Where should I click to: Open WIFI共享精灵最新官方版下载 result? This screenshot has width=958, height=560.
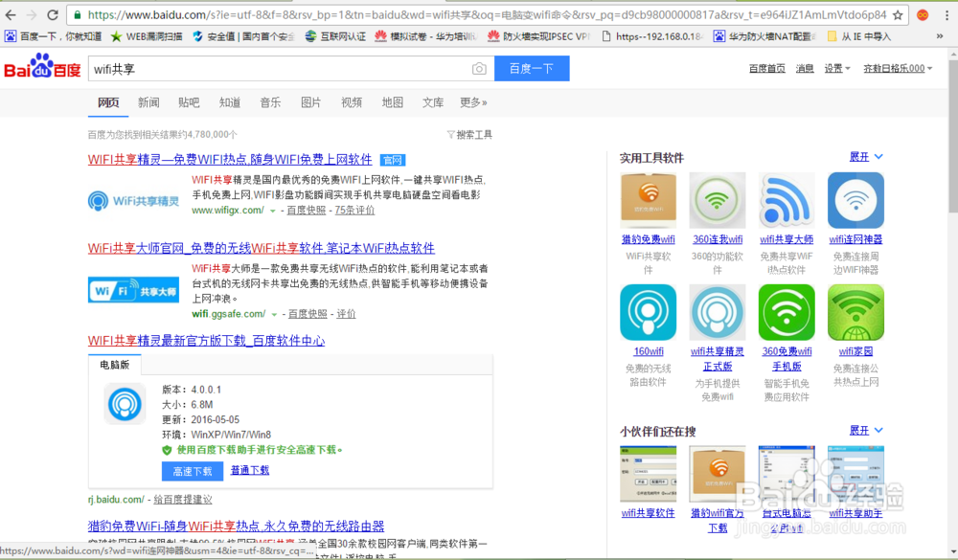[x=206, y=341]
